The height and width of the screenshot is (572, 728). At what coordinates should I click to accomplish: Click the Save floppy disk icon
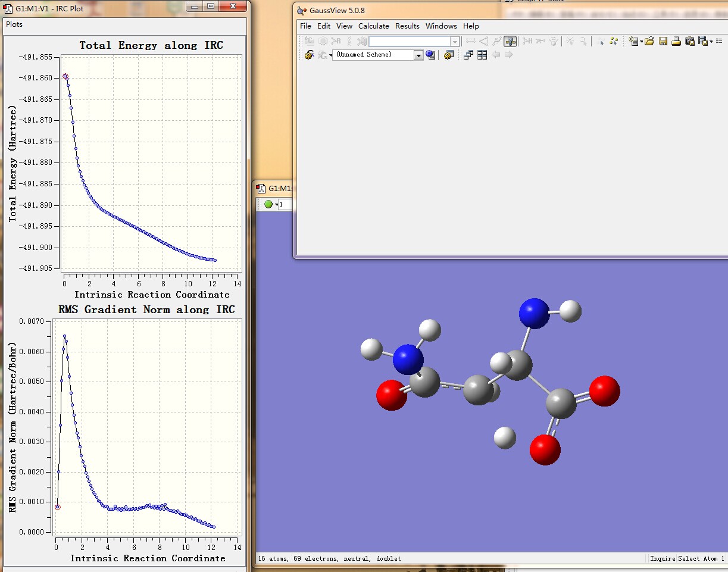pos(663,41)
